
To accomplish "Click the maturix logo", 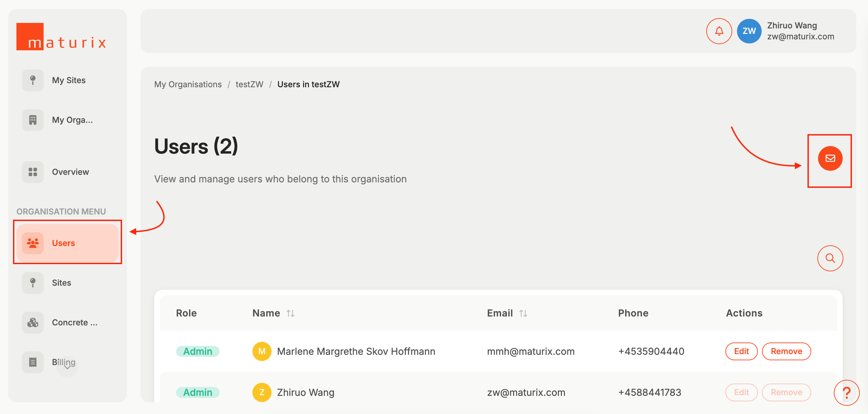I will [62, 37].
